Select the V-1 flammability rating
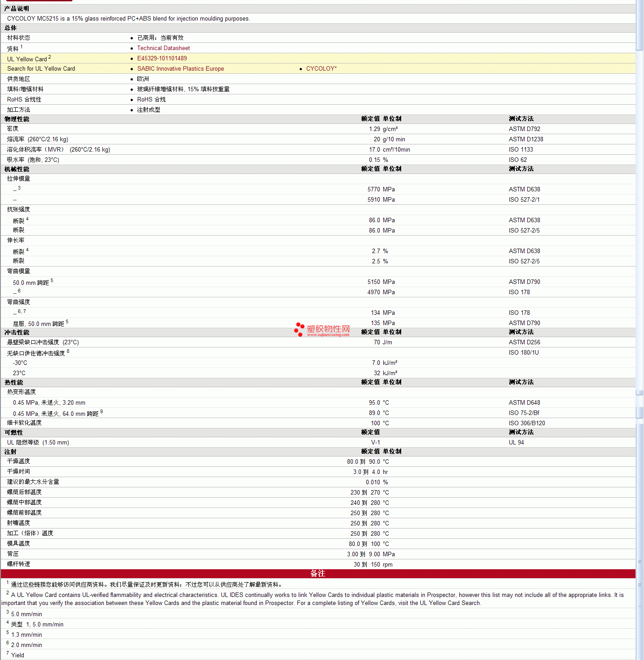644x660 pixels. click(x=376, y=443)
